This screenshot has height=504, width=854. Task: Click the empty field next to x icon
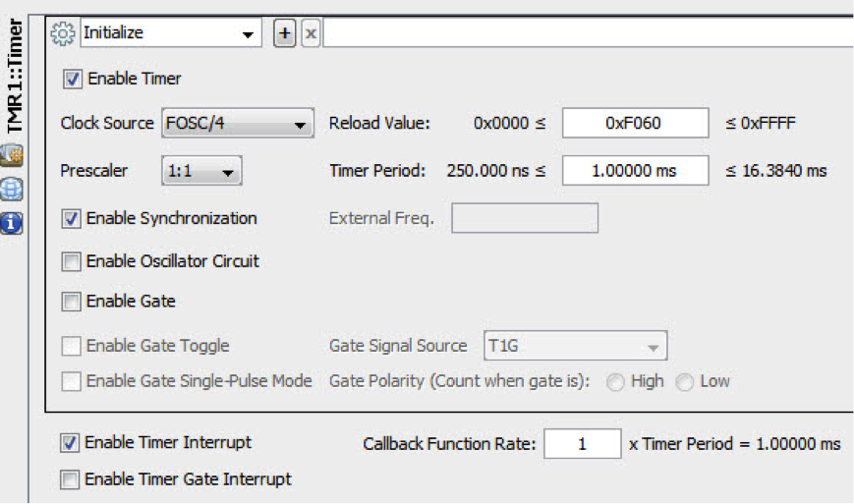tap(588, 33)
